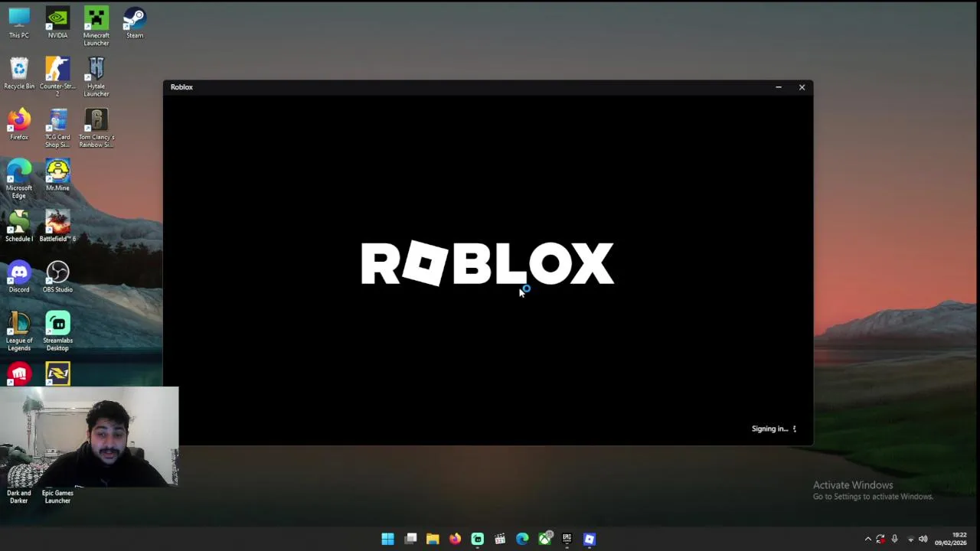The width and height of the screenshot is (980, 551).
Task: Close the Roblox window
Action: point(802,87)
